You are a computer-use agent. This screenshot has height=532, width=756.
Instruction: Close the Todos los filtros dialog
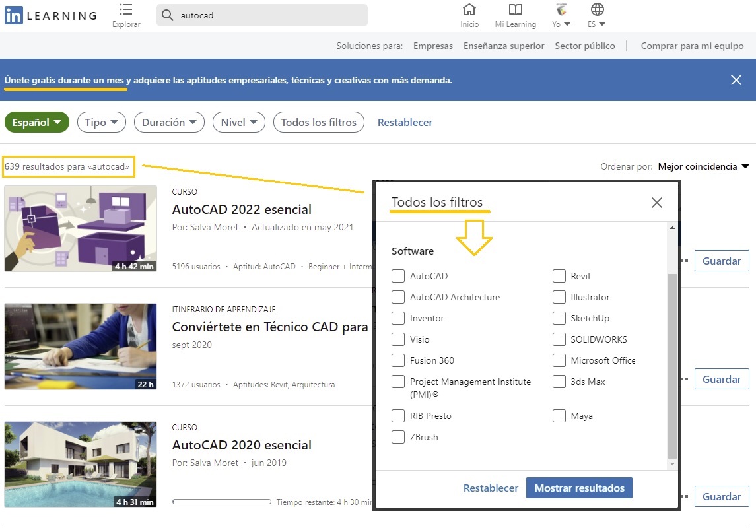pyautogui.click(x=656, y=203)
